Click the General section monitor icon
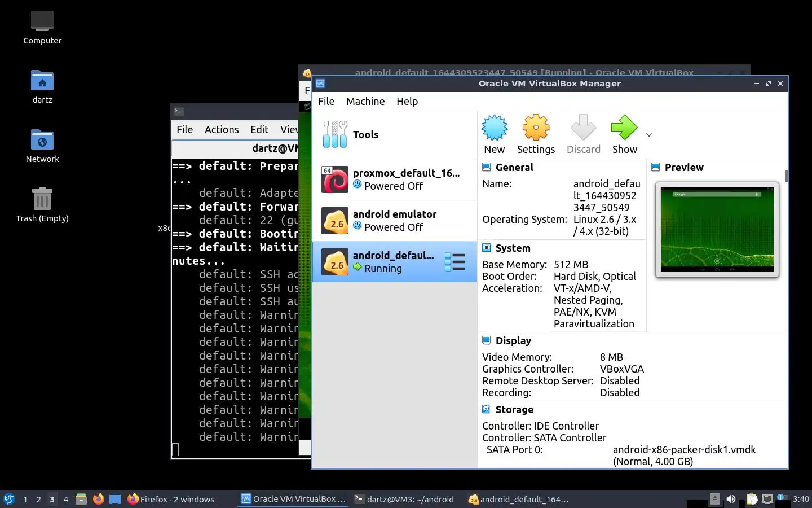The height and width of the screenshot is (508, 812). [x=487, y=167]
